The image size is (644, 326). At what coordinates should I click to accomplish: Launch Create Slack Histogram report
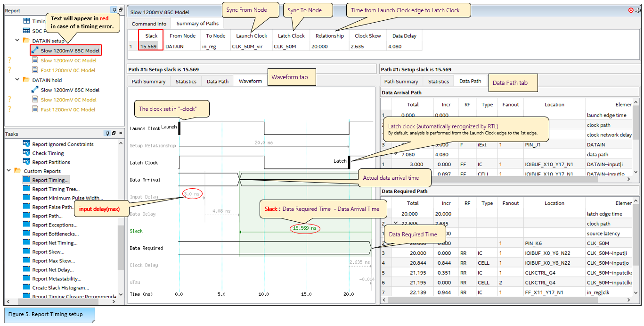pyautogui.click(x=60, y=288)
